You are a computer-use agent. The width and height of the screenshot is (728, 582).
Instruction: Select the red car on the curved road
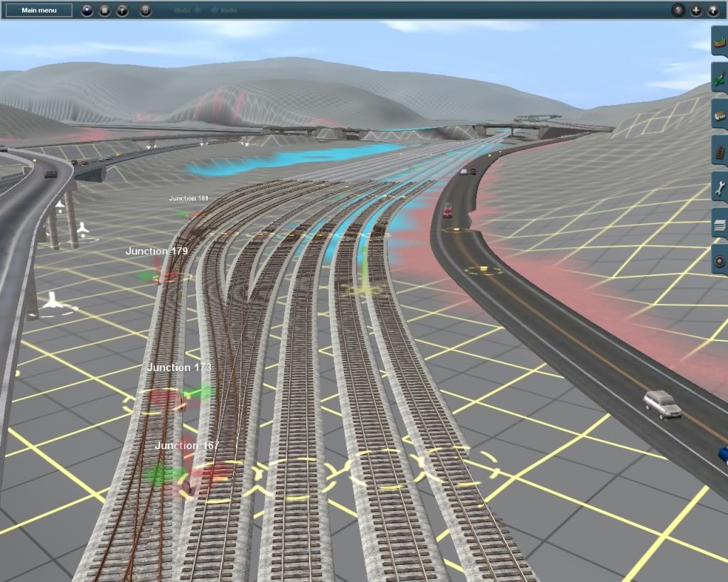coord(448,210)
